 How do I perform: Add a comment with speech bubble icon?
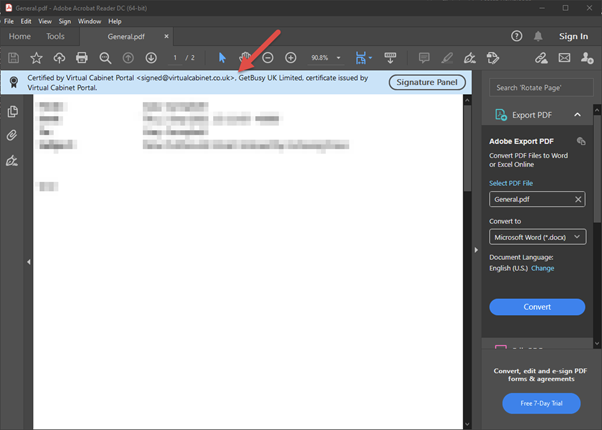[424, 58]
